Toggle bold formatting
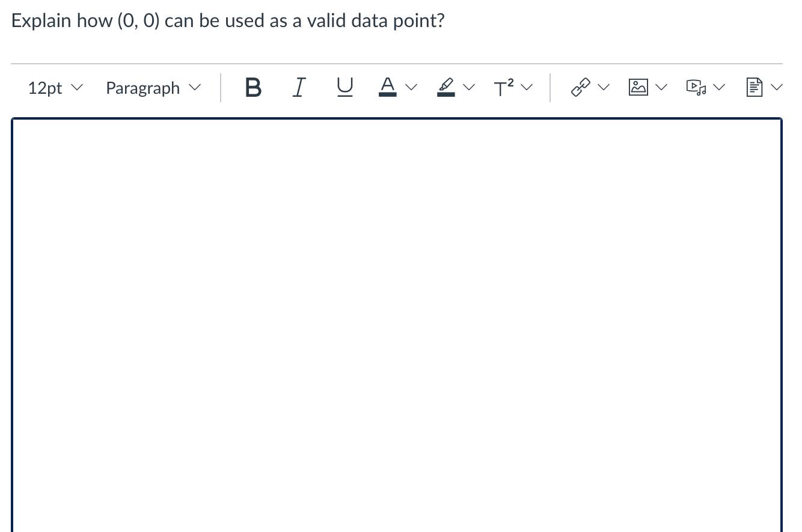802x532 pixels. (253, 88)
